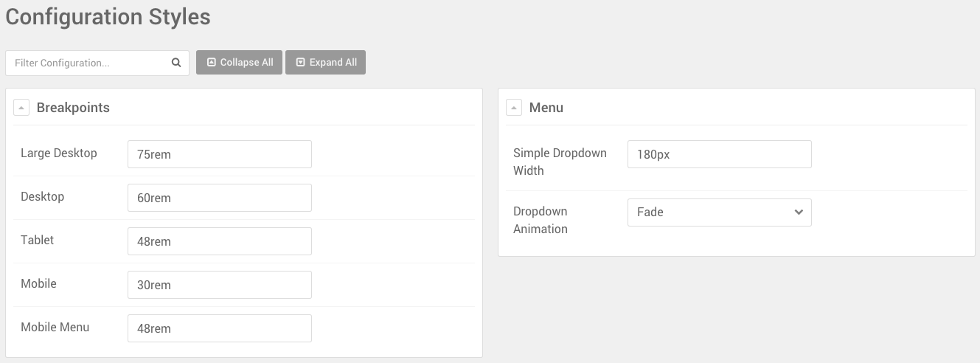Click the Mobile Menu label text

[55, 327]
